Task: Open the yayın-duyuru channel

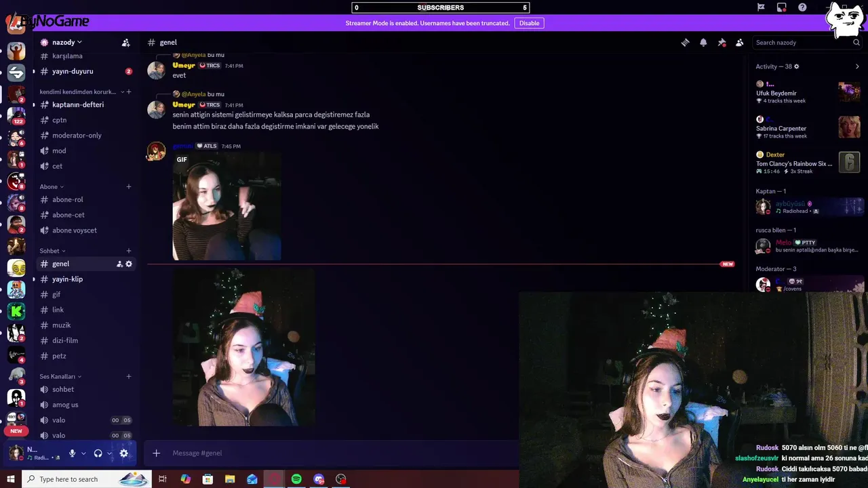Action: (85, 71)
